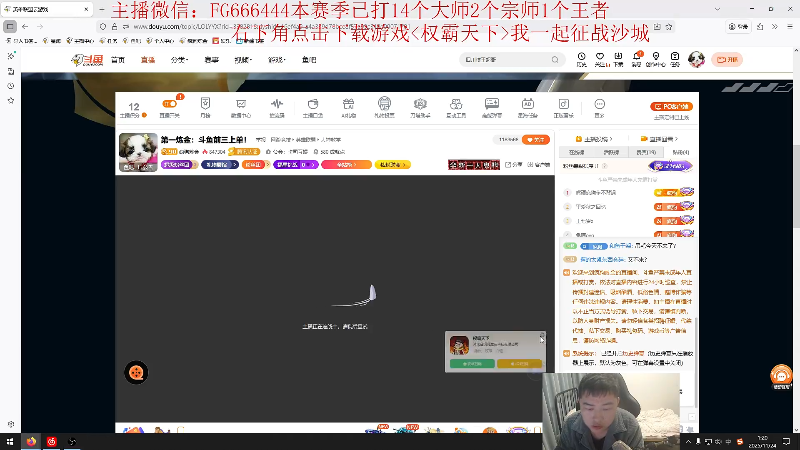Open the purple pill tag with counter
The width and height of the screenshot is (800, 450).
tap(295, 165)
